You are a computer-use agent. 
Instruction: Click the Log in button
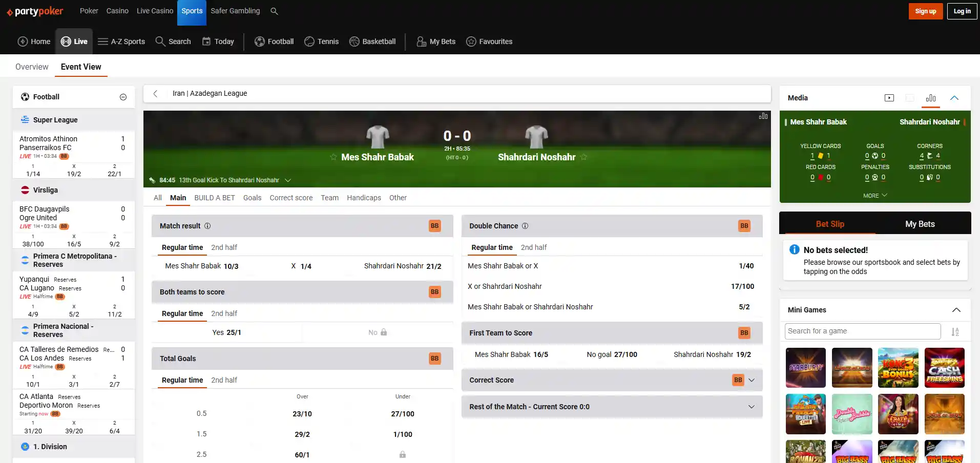[x=962, y=11]
